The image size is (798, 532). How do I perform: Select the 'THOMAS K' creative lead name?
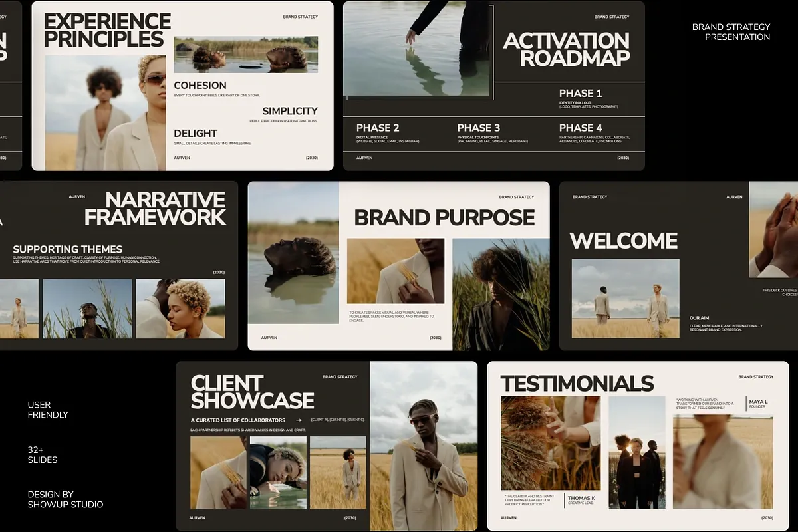point(582,498)
